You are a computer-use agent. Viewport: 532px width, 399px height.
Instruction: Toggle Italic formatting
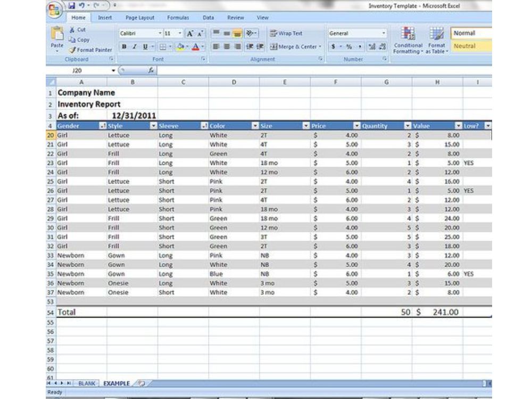coord(135,47)
